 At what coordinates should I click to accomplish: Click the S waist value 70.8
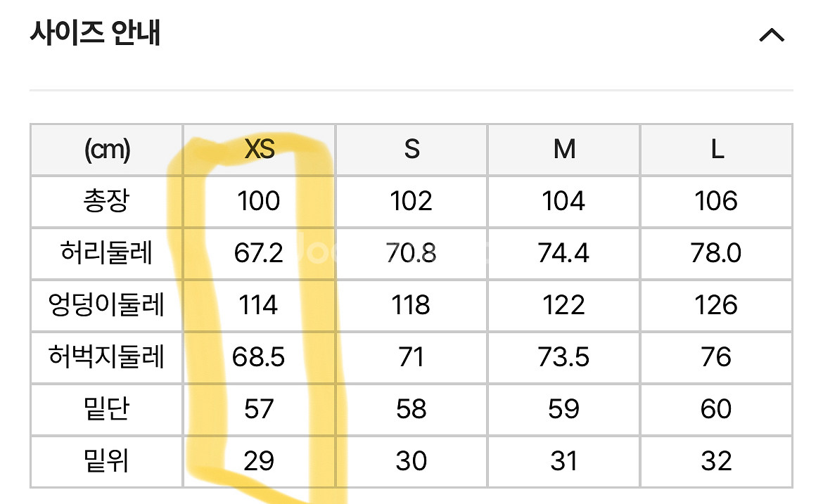[x=411, y=253]
